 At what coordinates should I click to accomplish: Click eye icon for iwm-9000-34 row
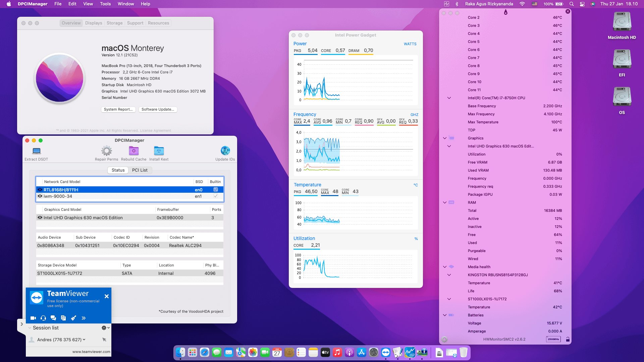pyautogui.click(x=40, y=196)
